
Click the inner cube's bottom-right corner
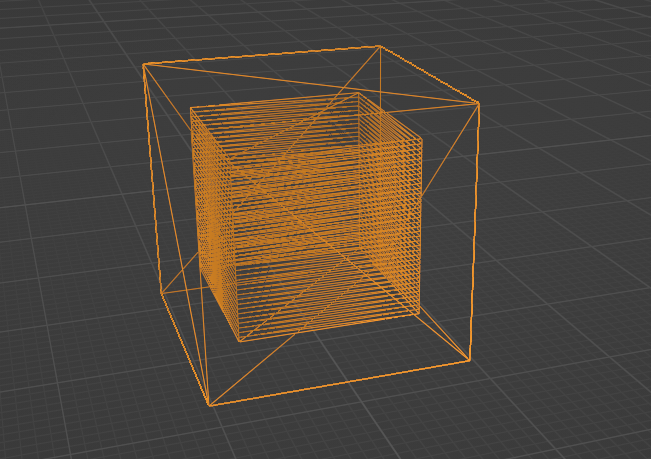tap(419, 314)
